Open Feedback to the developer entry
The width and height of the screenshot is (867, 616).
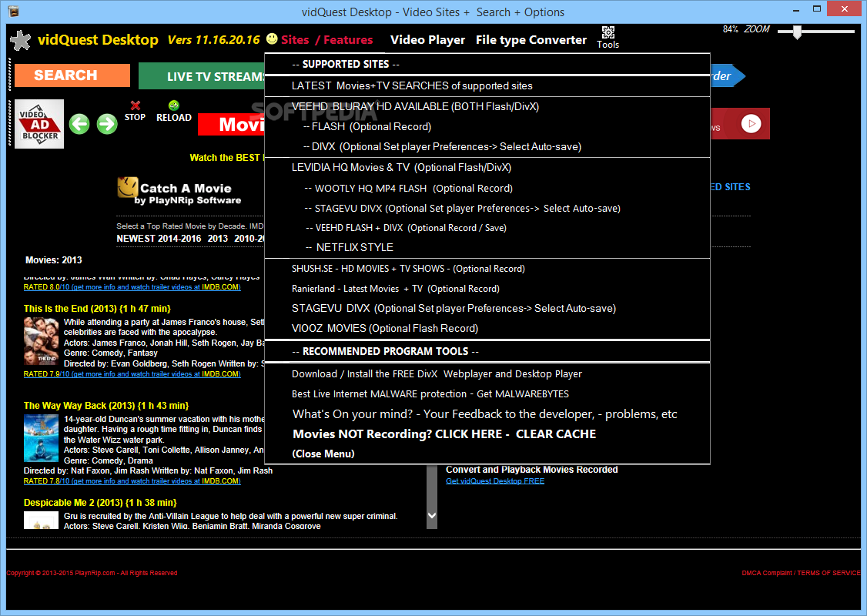[487, 414]
